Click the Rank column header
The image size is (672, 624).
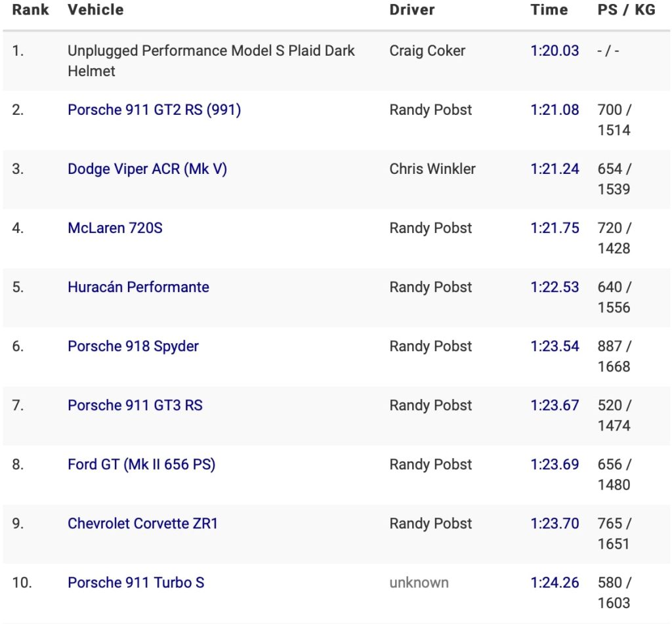tap(30, 10)
